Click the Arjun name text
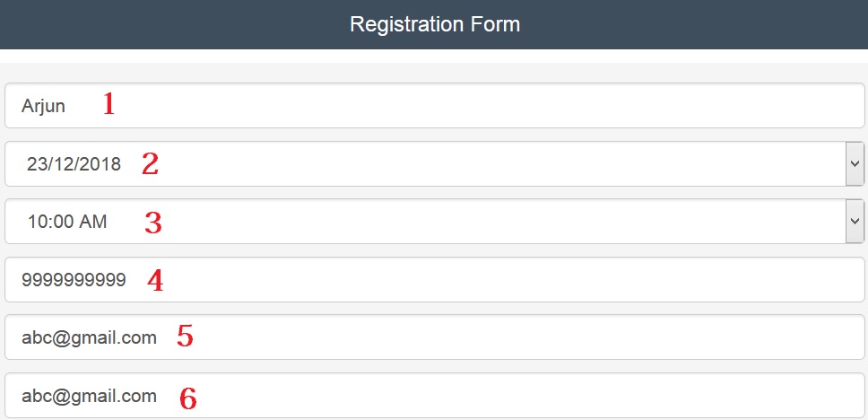868x420 pixels. 43,107
